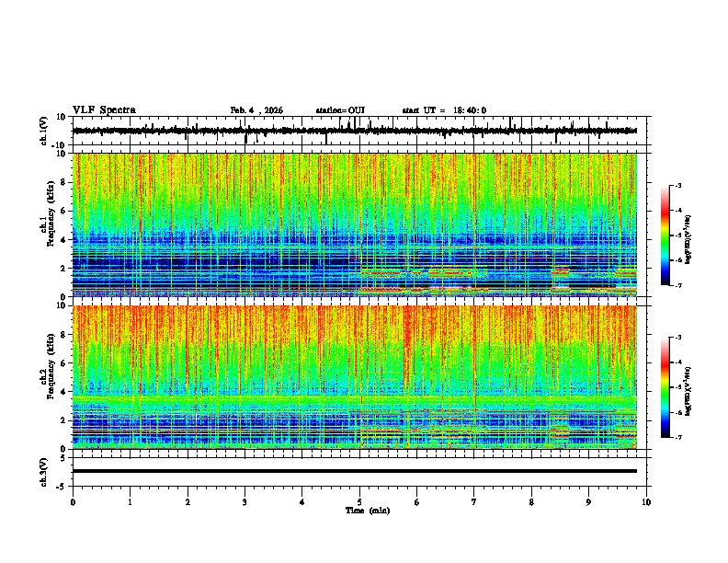Click the ch.2 colorbar log(PSD) label
The height and width of the screenshot is (563, 728).
click(688, 391)
